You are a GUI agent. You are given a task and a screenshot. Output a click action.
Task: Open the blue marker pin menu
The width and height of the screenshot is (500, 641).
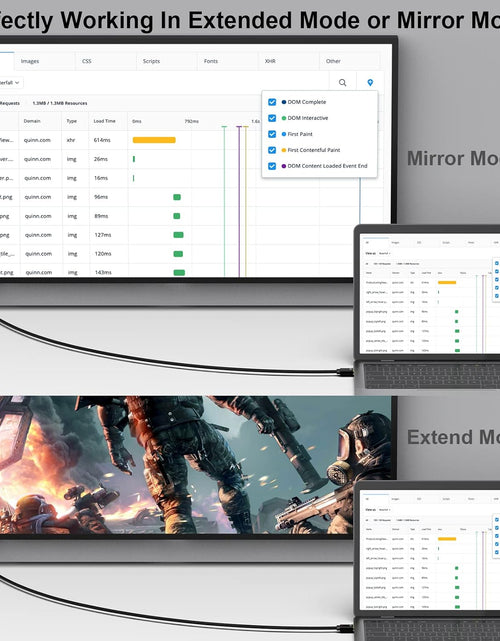(370, 83)
